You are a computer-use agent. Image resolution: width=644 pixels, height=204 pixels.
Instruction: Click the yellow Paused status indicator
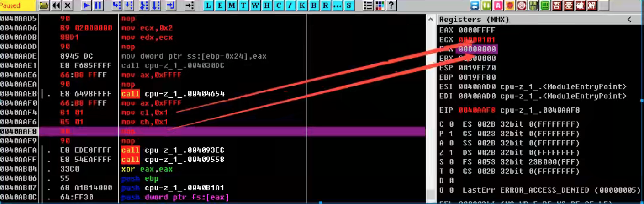18,6
